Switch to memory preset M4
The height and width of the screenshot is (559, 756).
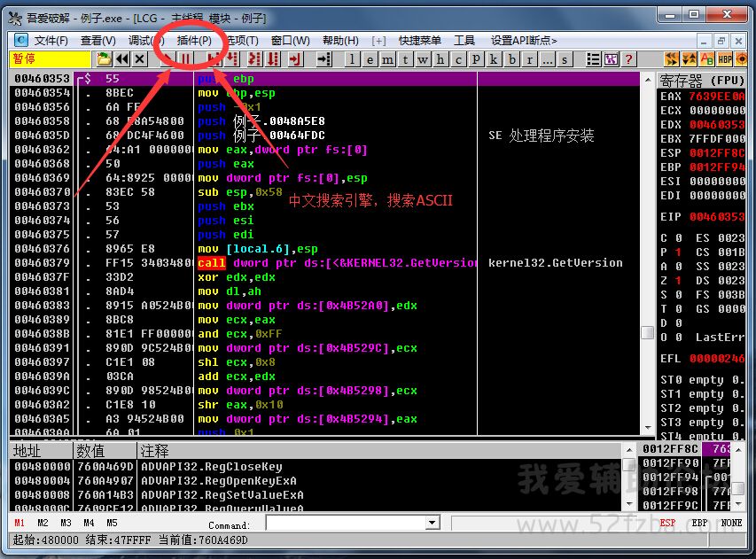(x=89, y=523)
